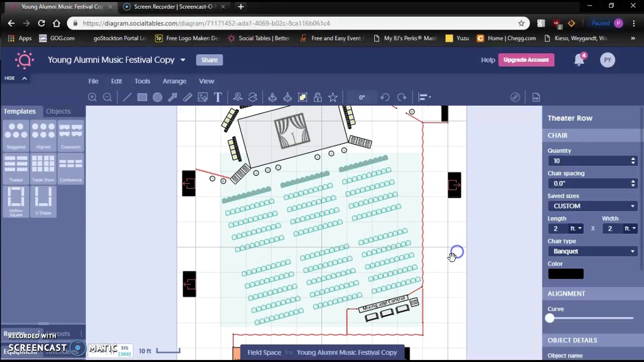This screenshot has width=644, height=362.
Task: Click the link icon in toolbar
Action: coord(515,97)
